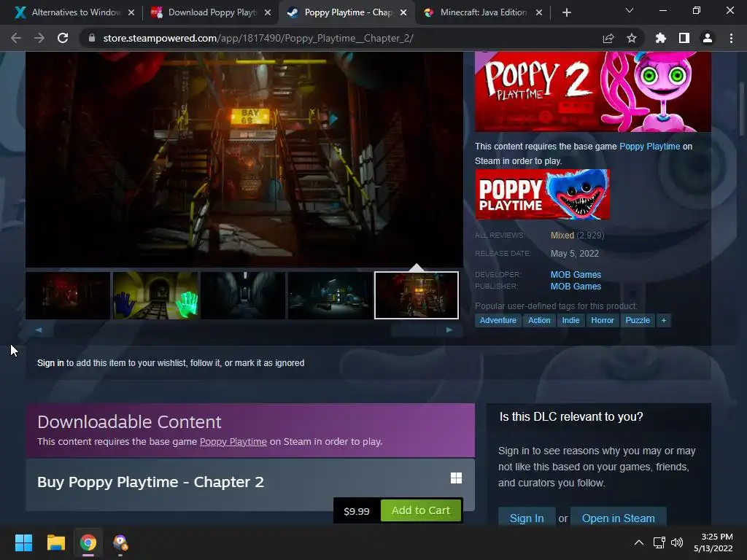Open the clock and date panel

coord(713,542)
